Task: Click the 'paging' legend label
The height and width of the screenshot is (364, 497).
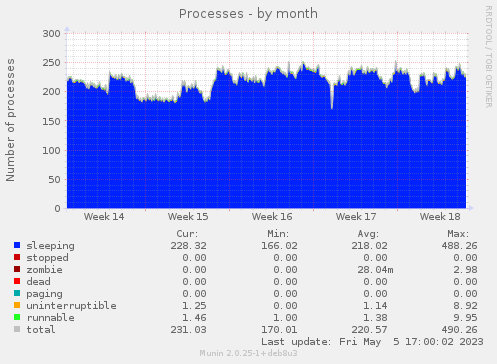Action: tap(44, 294)
